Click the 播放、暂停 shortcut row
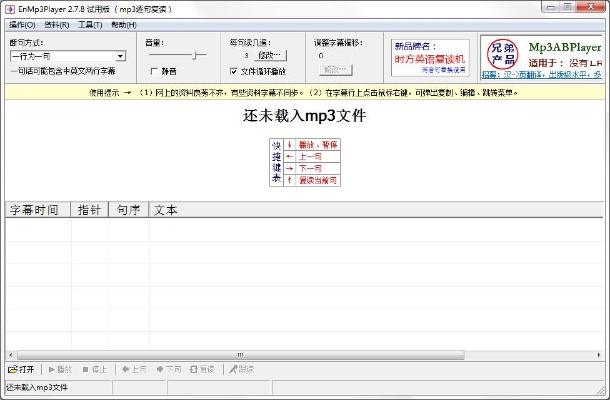Viewport: 610px width, 400px height. (x=312, y=145)
